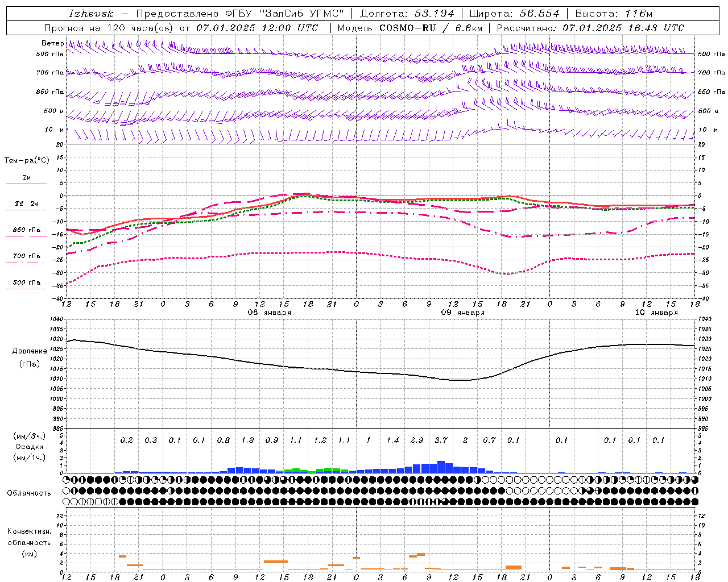Click the precipitation value 1.4
This screenshot has width=728, height=582.
[392, 440]
